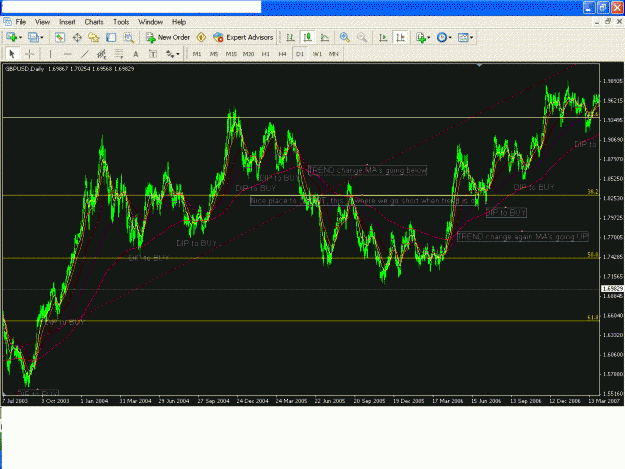625x469 pixels.
Task: Toggle chart auto scroll
Action: [383, 37]
